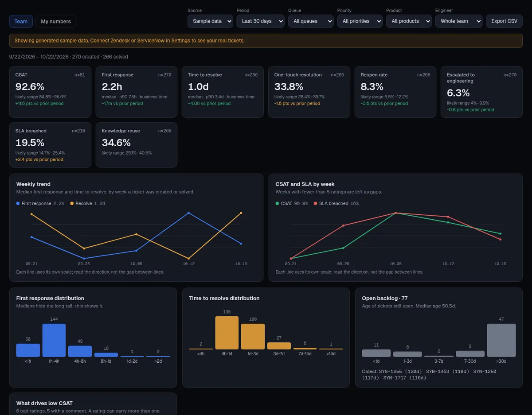The height and width of the screenshot is (415, 532).
Task: Click the First response distribution heading
Action: click(50, 298)
